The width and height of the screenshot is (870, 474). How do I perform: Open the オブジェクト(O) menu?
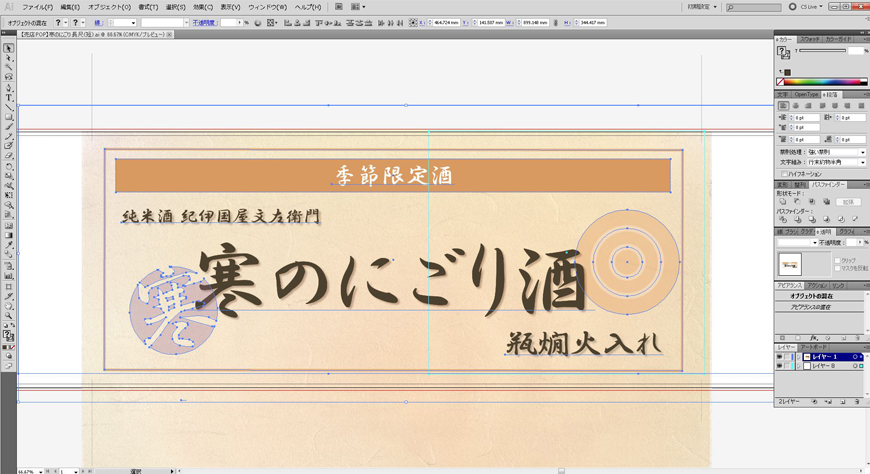pyautogui.click(x=110, y=6)
